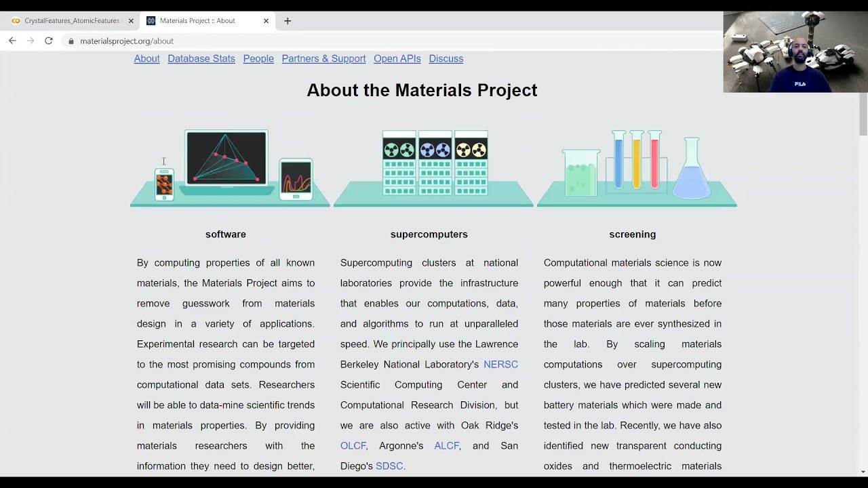Open a new tab with plus icon
Screen dimensions: 868x488
[288, 21]
